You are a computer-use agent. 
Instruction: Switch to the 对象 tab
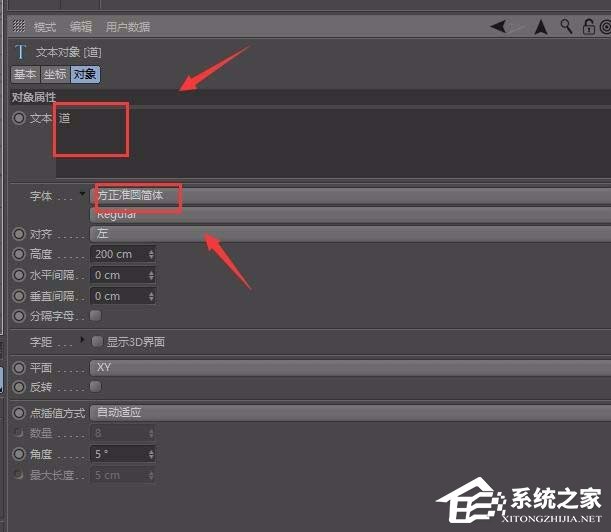point(85,74)
